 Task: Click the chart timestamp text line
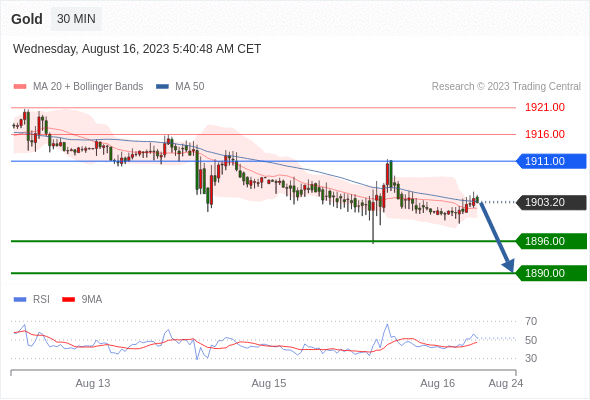(x=137, y=49)
